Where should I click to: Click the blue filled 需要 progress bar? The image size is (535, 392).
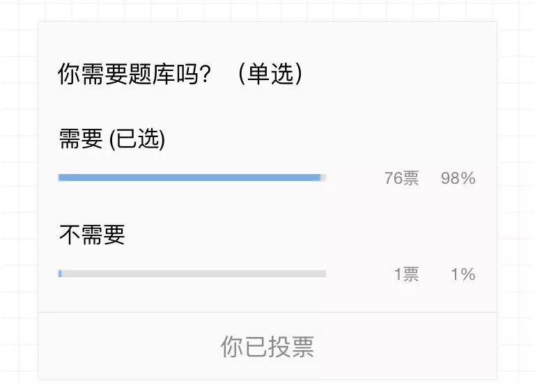point(189,178)
